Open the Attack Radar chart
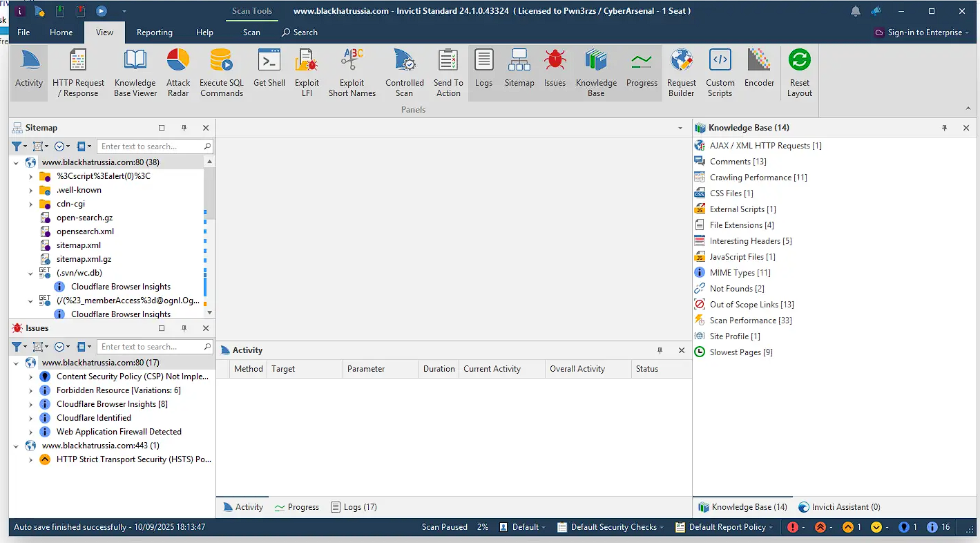Image resolution: width=980 pixels, height=543 pixels. click(178, 73)
